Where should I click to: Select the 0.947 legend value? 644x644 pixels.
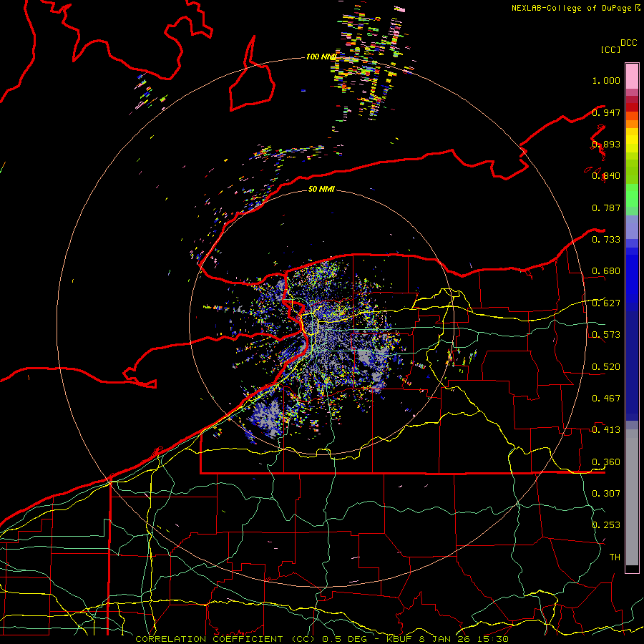606,112
